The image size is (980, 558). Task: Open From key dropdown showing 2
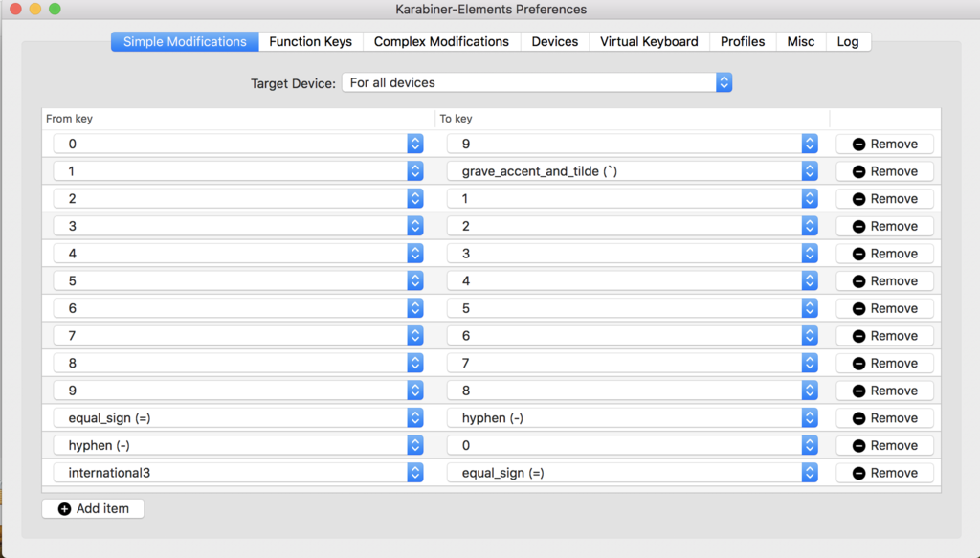pyautogui.click(x=238, y=199)
